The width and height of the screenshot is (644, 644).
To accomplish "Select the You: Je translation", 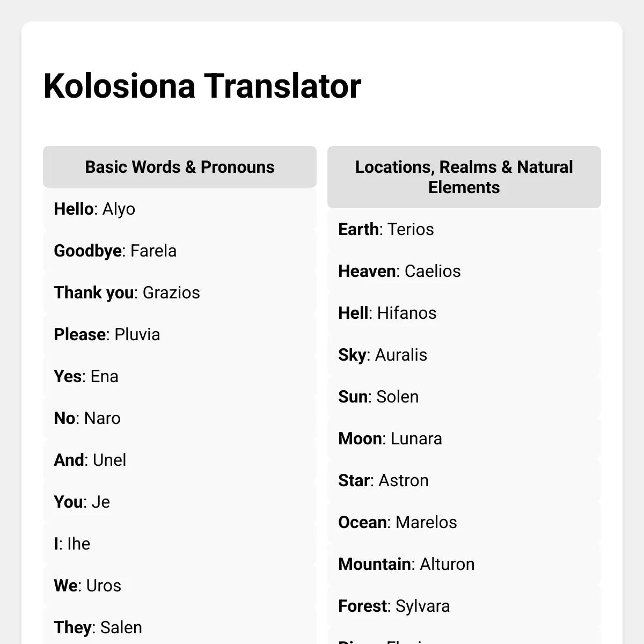I will point(180,502).
